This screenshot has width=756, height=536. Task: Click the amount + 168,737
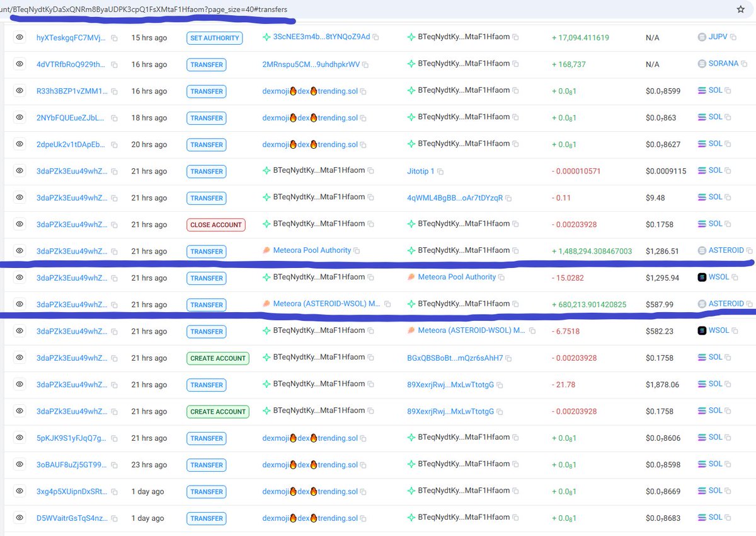[x=569, y=64]
